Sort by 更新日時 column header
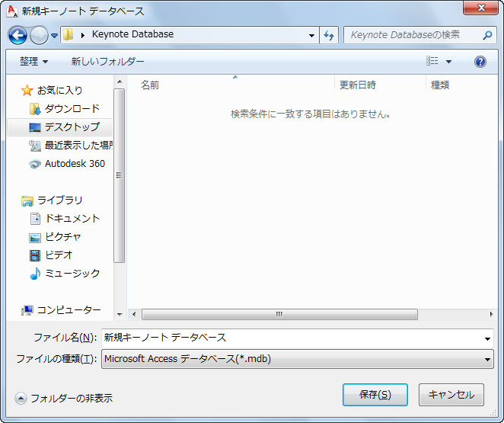This screenshot has height=423, width=504. [358, 85]
